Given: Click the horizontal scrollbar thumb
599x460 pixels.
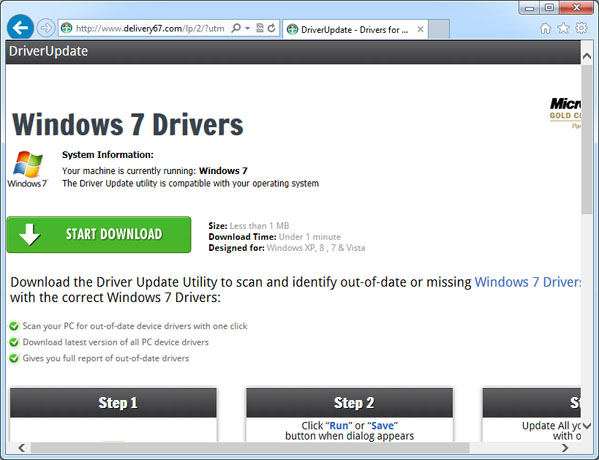Looking at the screenshot, I should 250,448.
